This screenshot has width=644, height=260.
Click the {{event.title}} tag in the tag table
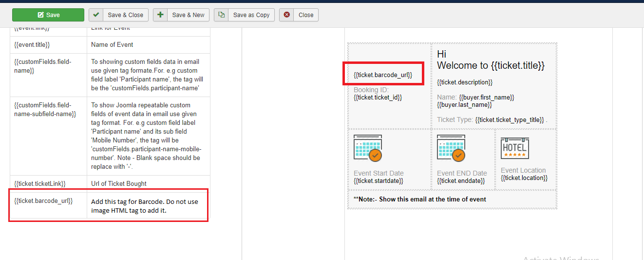[32, 45]
